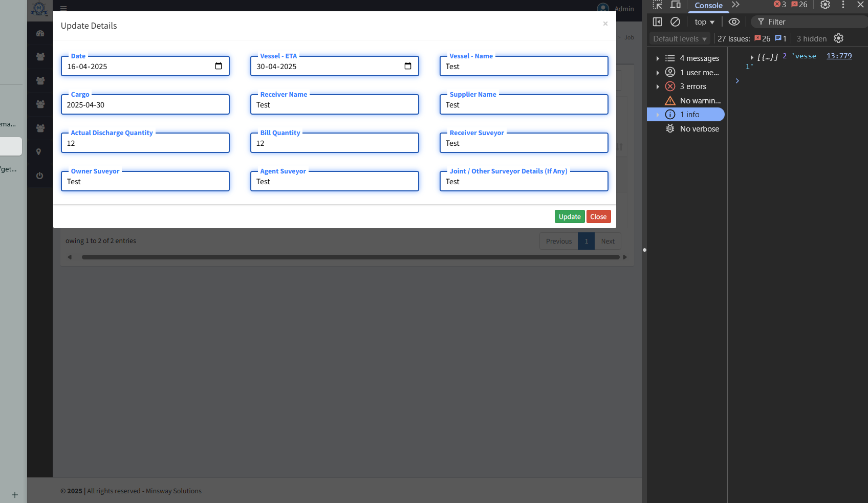Toggle the DevTools console sidebar icon
868x503 pixels.
658,21
